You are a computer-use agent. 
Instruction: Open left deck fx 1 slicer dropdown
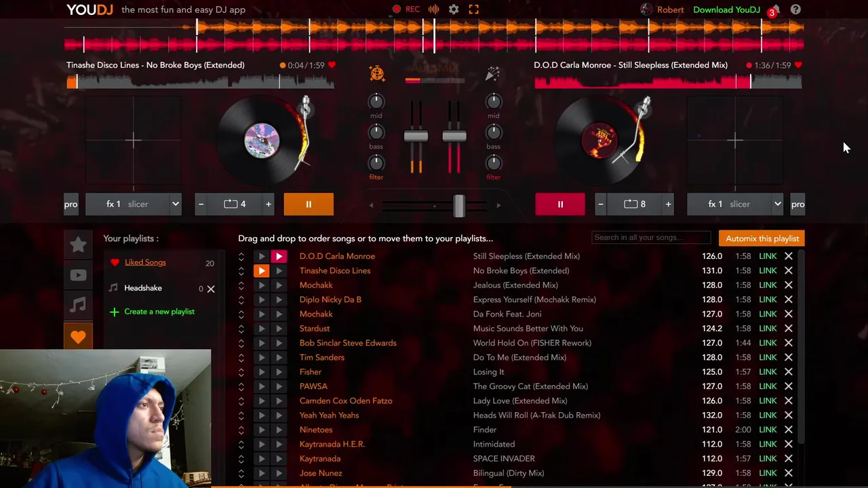tap(134, 204)
